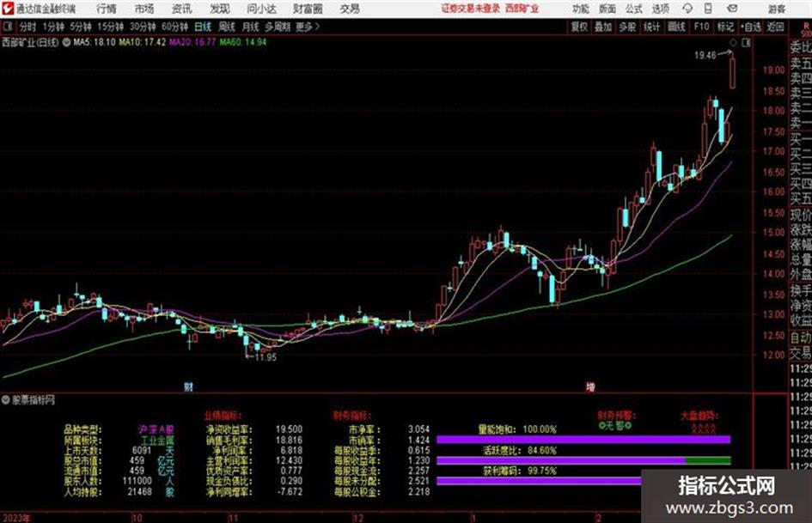Open the 交易 menu
The height and width of the screenshot is (523, 812).
(350, 9)
